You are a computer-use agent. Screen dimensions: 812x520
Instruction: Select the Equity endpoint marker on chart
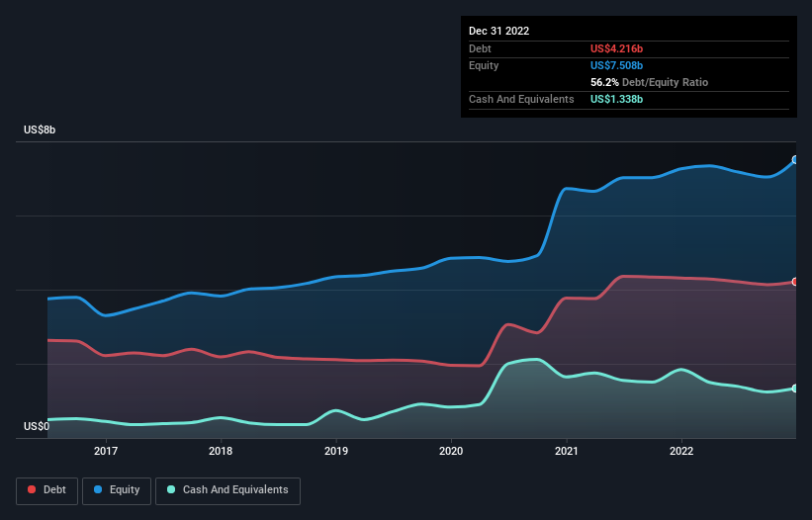[795, 160]
